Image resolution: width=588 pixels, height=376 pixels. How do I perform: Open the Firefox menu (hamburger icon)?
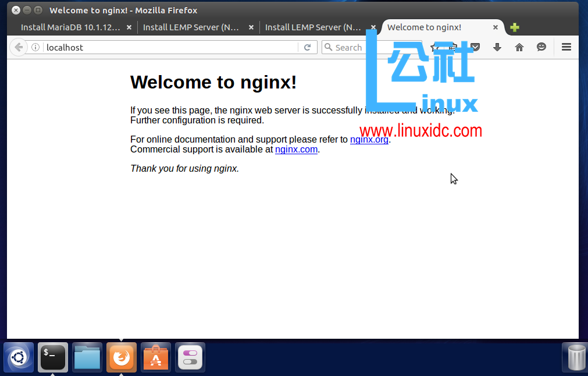(x=566, y=47)
